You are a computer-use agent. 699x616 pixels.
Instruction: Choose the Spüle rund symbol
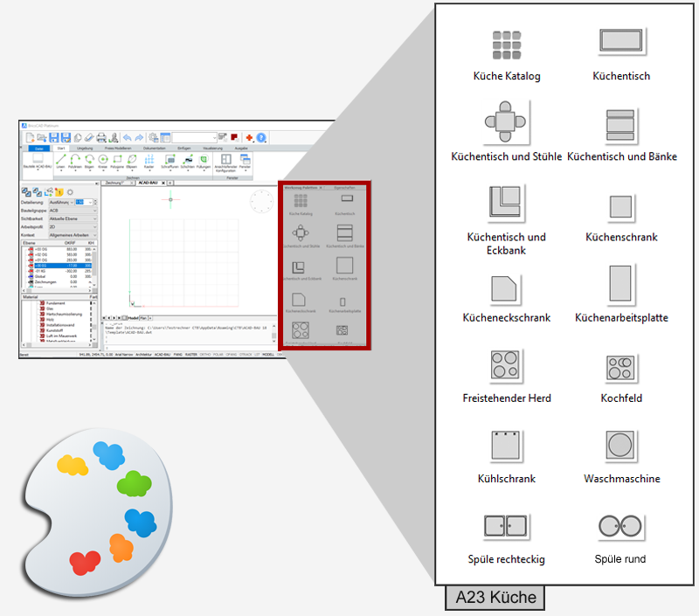tap(620, 527)
